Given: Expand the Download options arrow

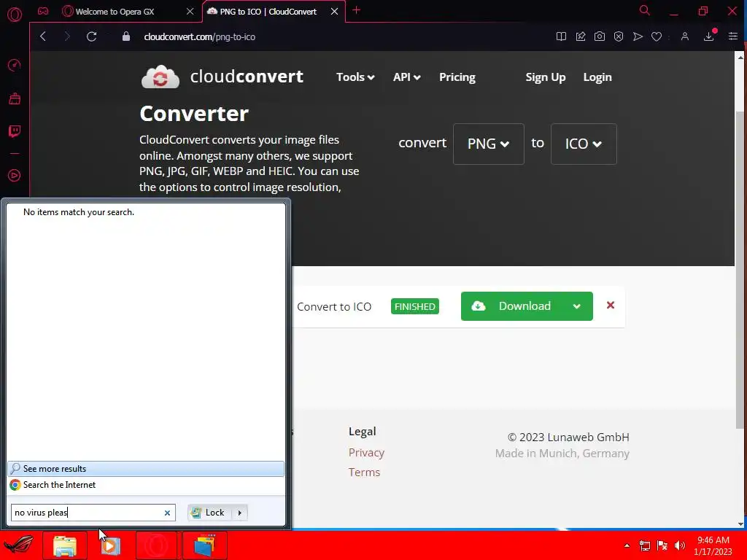Looking at the screenshot, I should pyautogui.click(x=576, y=306).
